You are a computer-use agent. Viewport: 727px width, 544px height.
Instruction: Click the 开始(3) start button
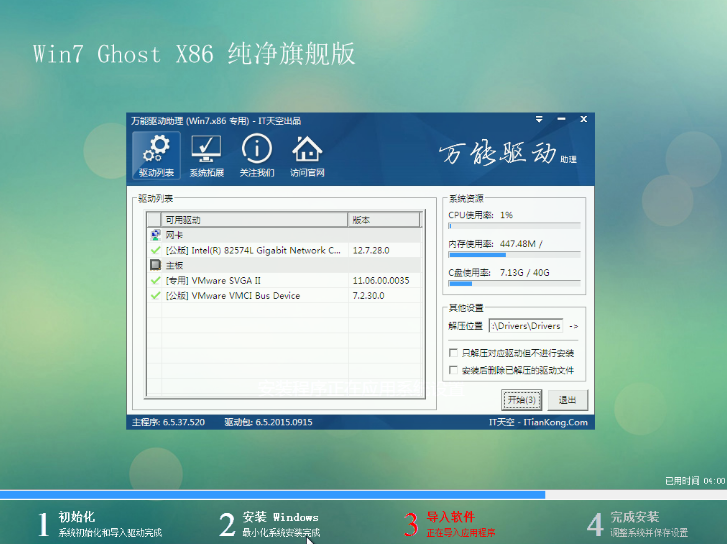522,400
